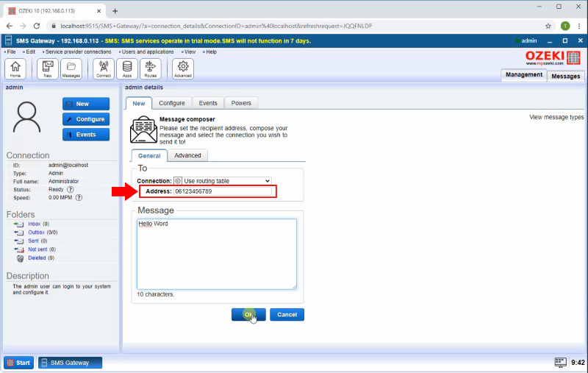Screen dimensions: 588x373
Task: Switch to the Configure tab
Action: 172,103
